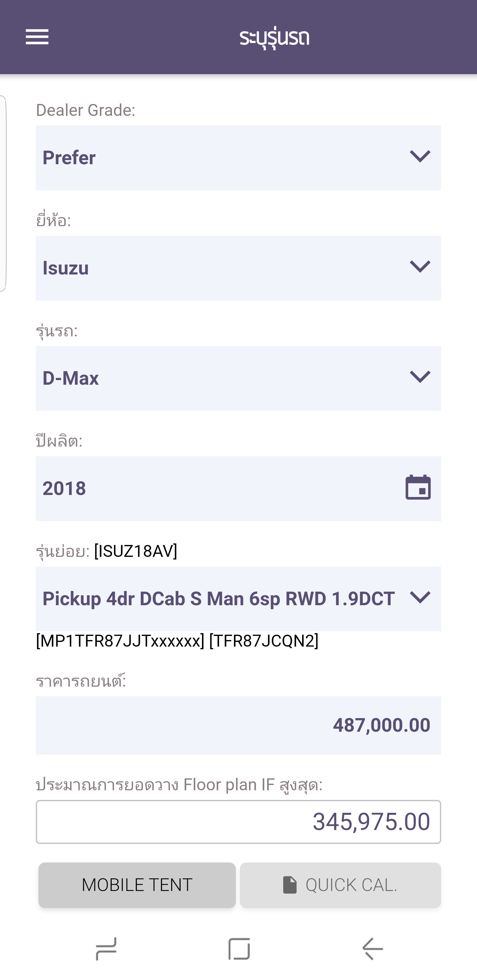Expand the Dealer Grade chevron arrow
Screen dimensions: 477x980
420,156
